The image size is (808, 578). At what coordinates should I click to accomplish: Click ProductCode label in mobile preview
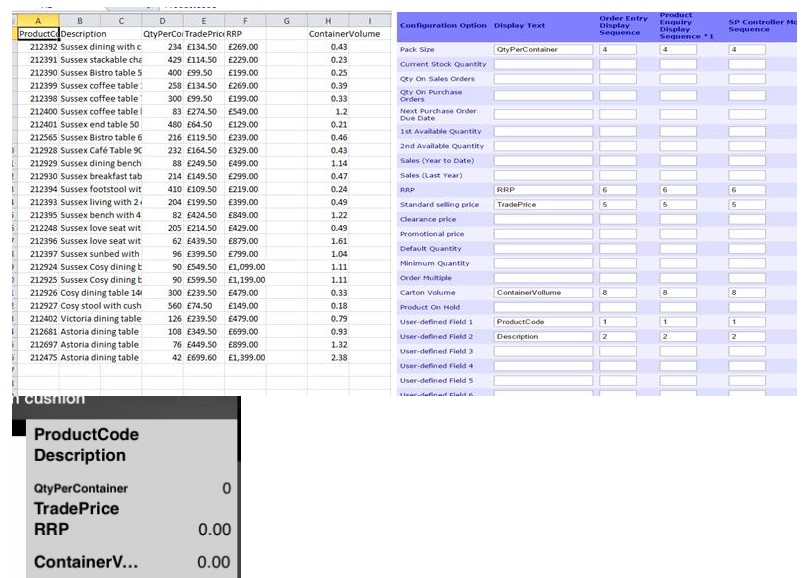pyautogui.click(x=86, y=434)
